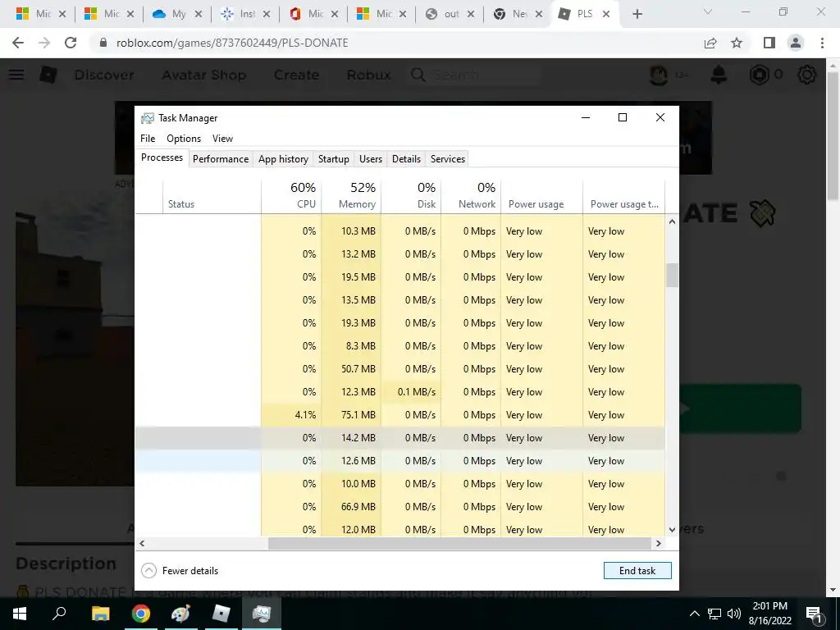840x630 pixels.
Task: Open Roblox hamburger menu icon
Action: coord(16,75)
